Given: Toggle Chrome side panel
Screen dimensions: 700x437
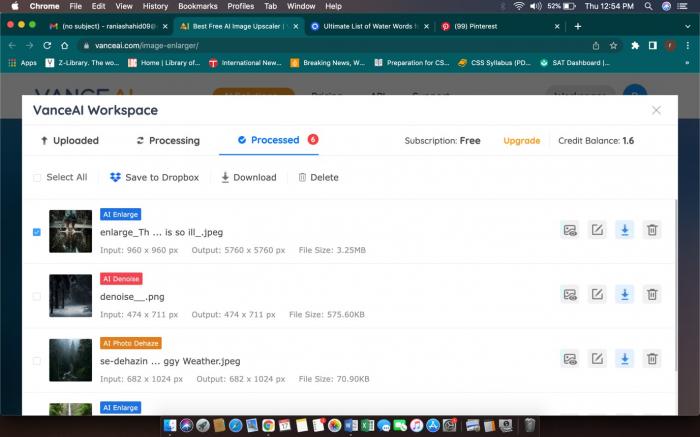Looking at the screenshot, I should [653, 46].
